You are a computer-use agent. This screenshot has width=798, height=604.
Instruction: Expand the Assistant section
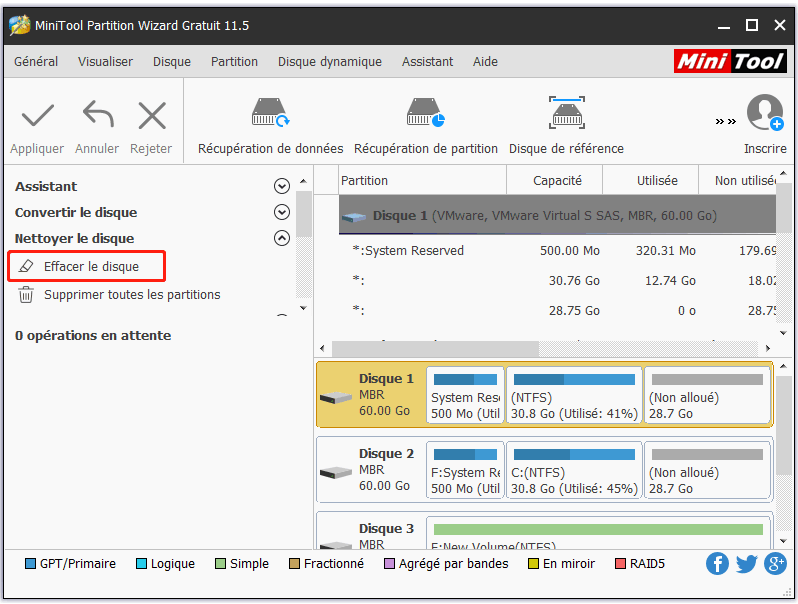click(281, 186)
